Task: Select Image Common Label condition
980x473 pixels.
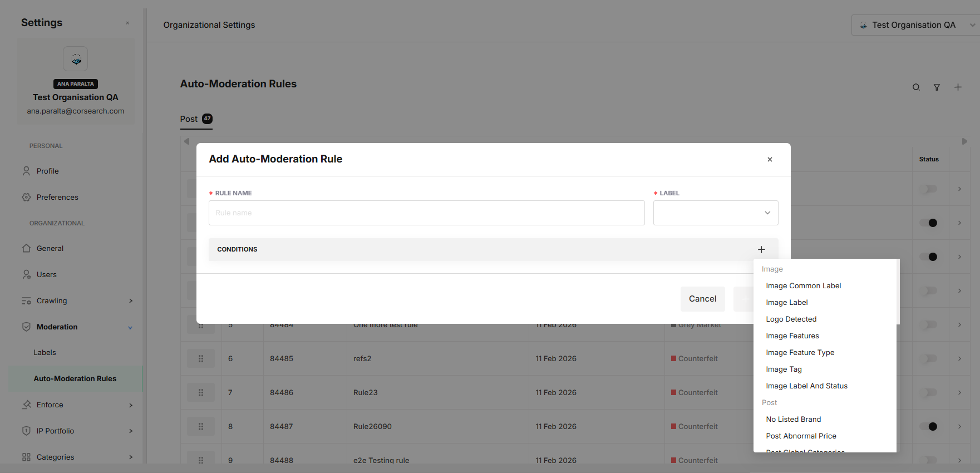Action: pos(803,285)
